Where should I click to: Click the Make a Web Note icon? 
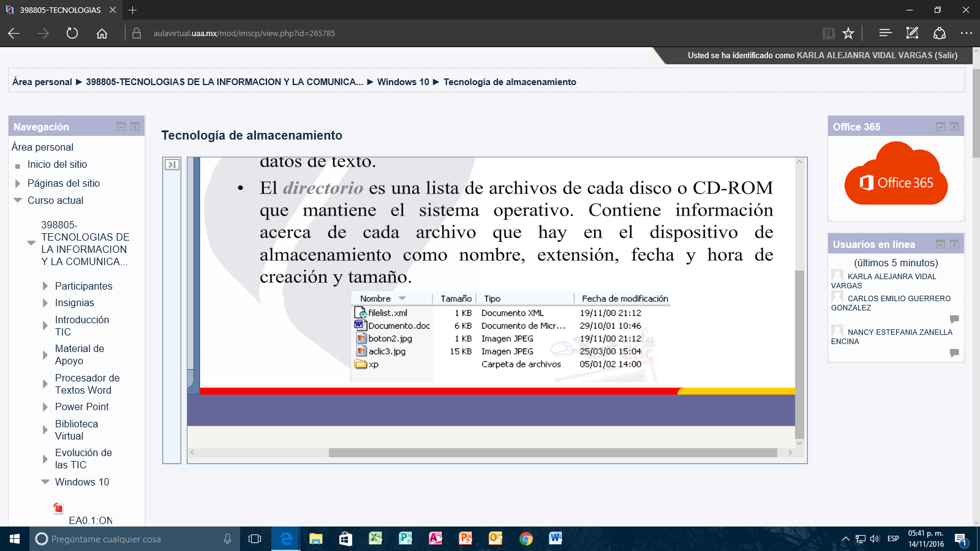click(x=912, y=33)
